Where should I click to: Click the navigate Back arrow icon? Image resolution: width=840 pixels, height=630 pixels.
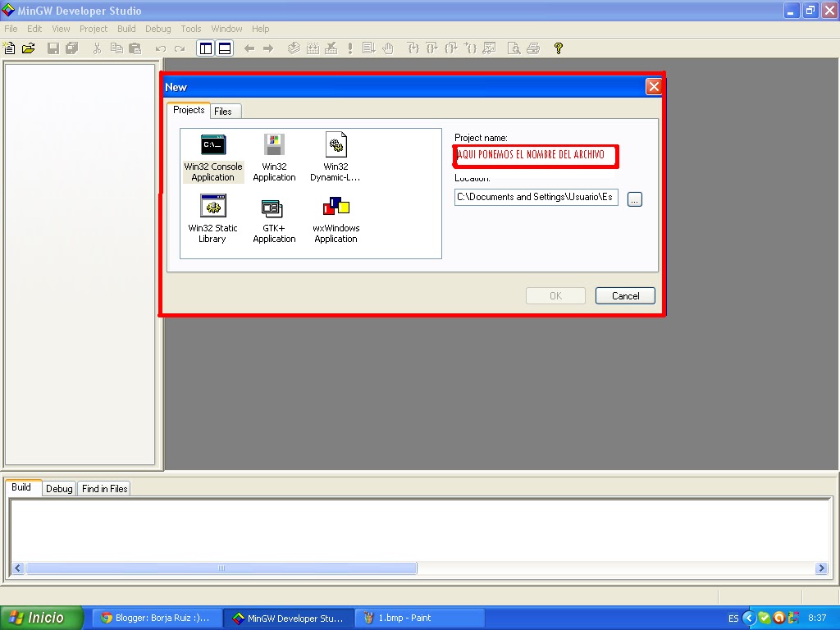[249, 48]
